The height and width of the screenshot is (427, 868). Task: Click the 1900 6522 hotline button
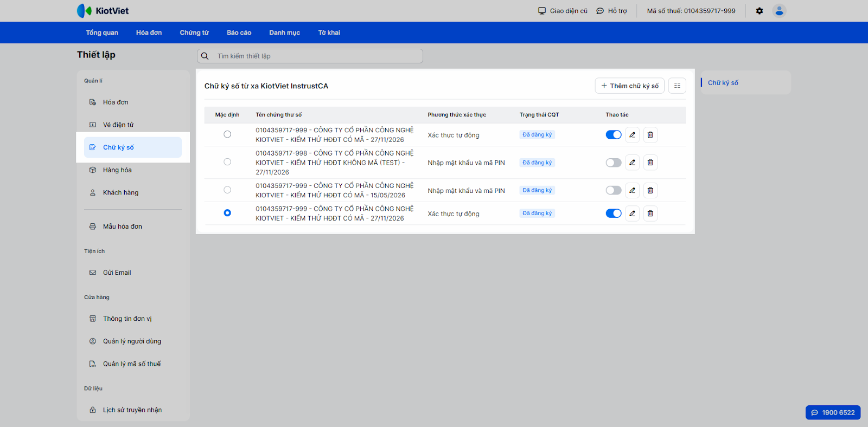click(833, 412)
